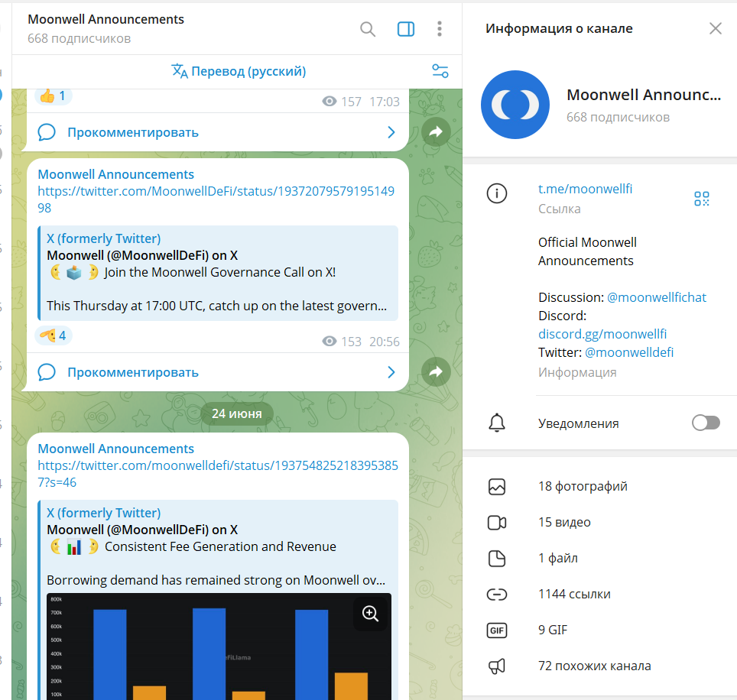Click the eye views icon showing 157
This screenshot has width=737, height=700.
(x=330, y=102)
